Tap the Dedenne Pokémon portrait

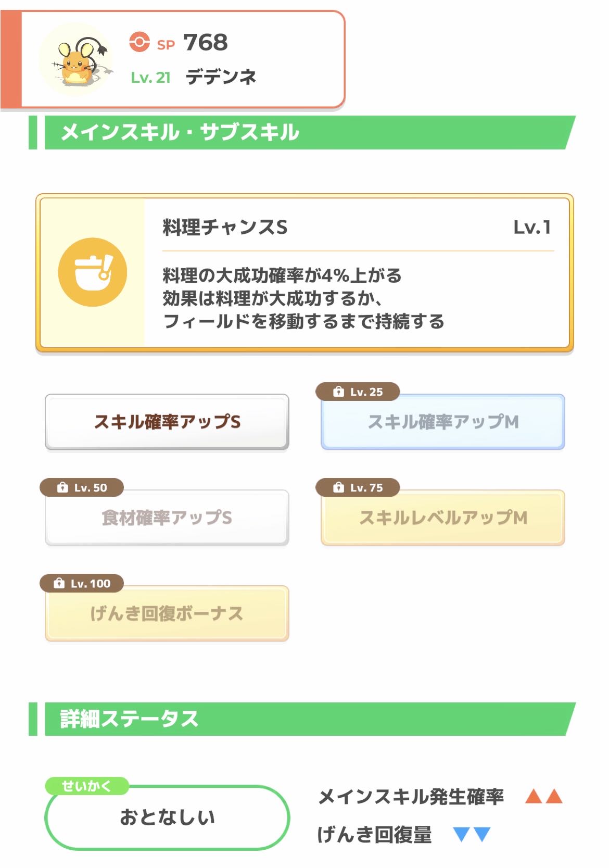click(x=77, y=59)
